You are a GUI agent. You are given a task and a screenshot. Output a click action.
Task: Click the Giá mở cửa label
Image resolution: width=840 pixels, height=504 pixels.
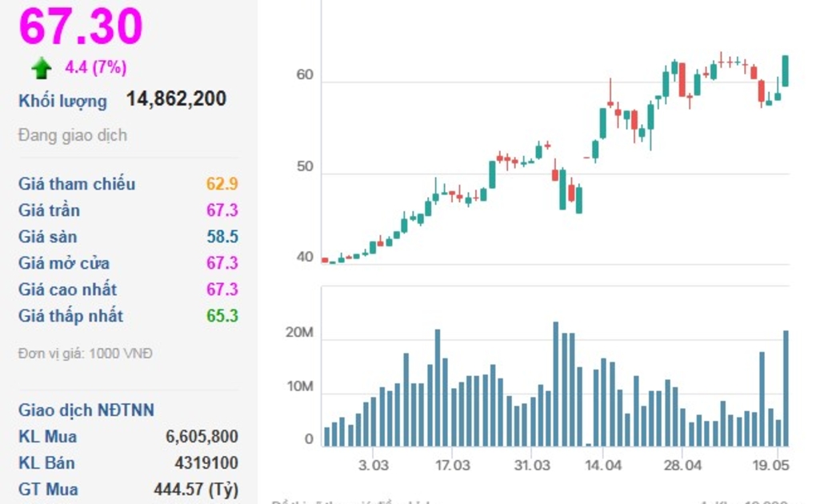[64, 263]
